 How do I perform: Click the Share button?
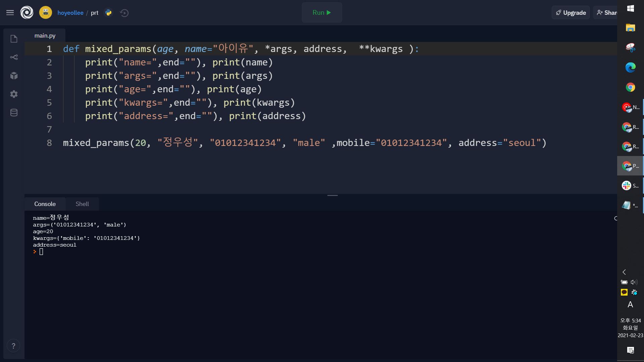point(606,13)
